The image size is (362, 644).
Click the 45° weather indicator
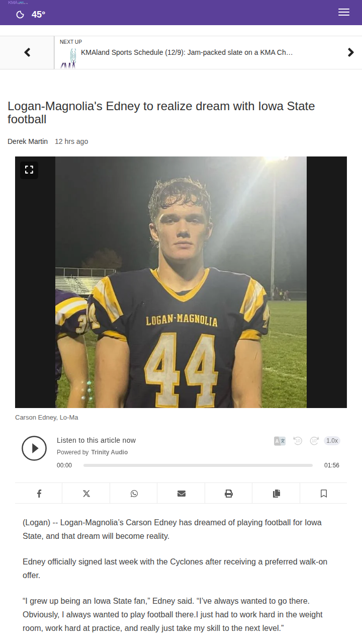[31, 15]
